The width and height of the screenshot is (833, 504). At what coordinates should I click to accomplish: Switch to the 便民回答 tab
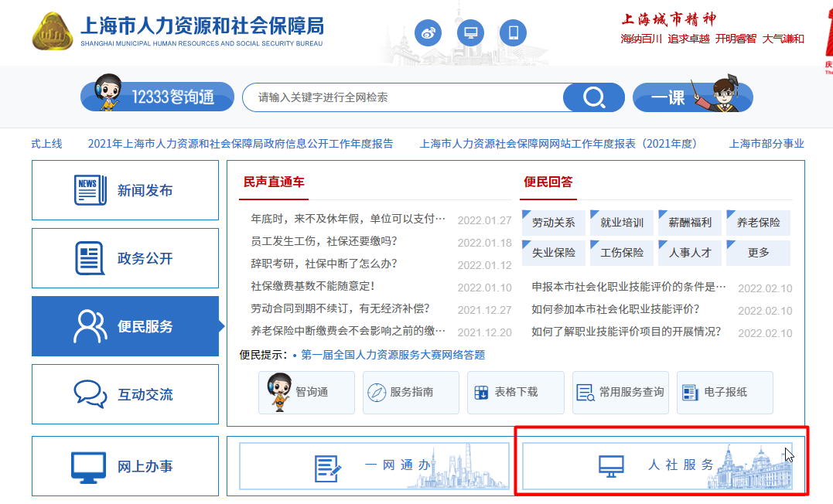click(x=548, y=182)
